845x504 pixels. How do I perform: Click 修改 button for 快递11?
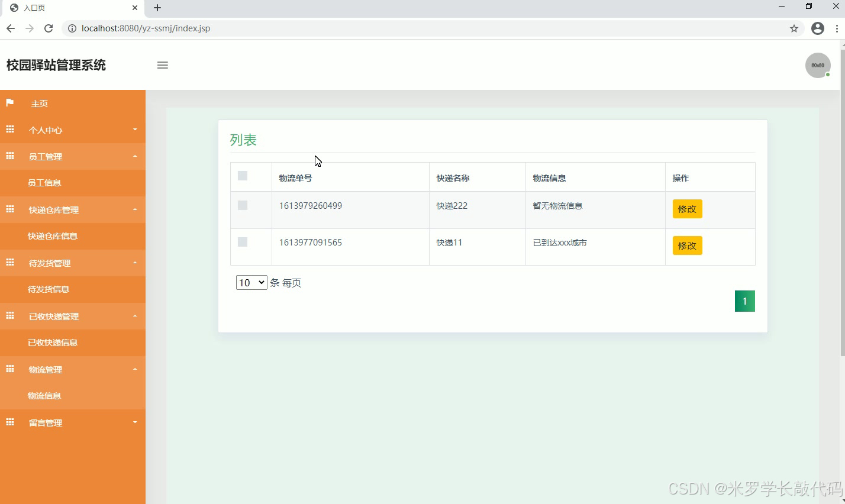coord(687,245)
